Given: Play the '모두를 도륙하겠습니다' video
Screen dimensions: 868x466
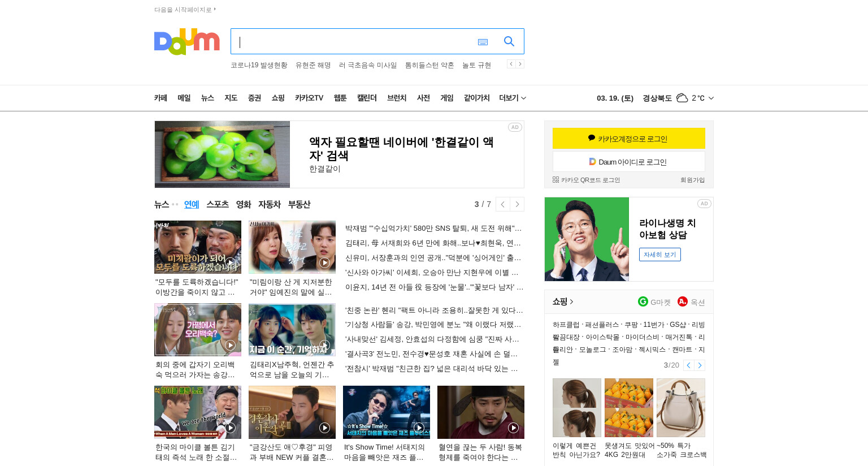Looking at the screenshot, I should point(198,247).
